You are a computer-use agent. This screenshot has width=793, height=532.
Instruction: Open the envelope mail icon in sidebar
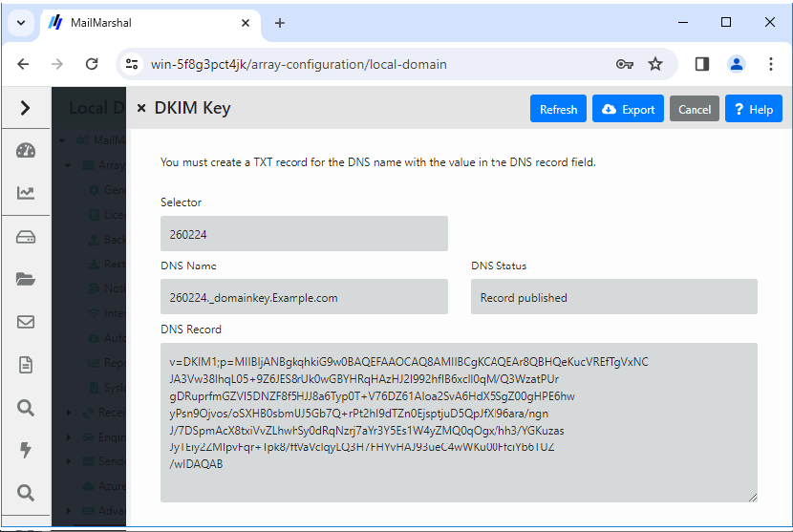click(25, 322)
